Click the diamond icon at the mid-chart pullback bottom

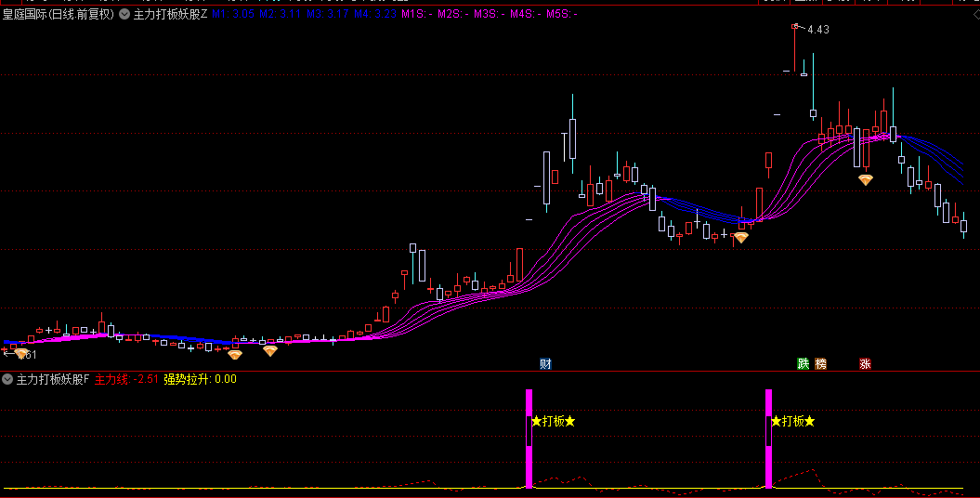[x=740, y=238]
